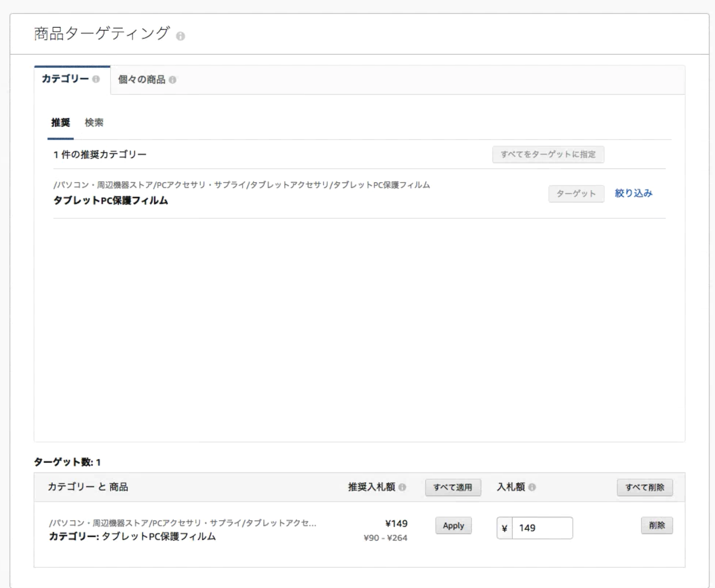
Task: Click すべてをターゲットに指定 button
Action: pos(548,154)
